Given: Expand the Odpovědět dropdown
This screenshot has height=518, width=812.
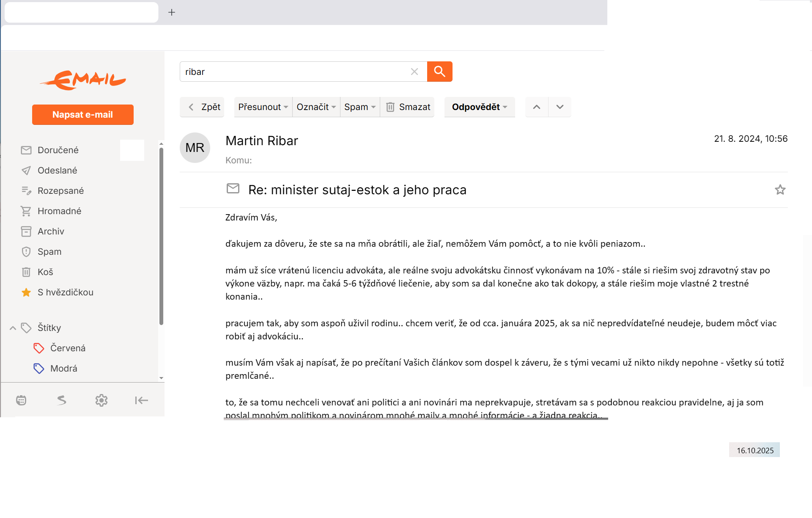Looking at the screenshot, I should (x=479, y=107).
